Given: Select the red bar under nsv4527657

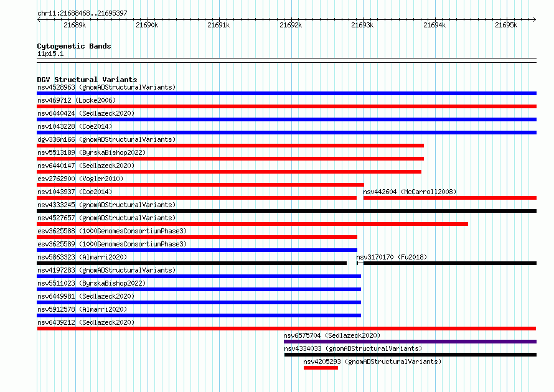Looking at the screenshot, I should [x=252, y=224].
